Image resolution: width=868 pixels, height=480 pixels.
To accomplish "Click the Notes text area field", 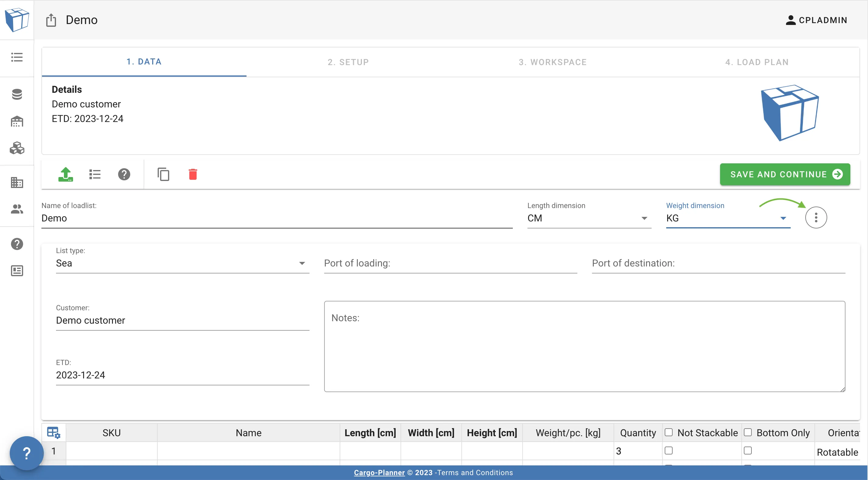I will click(585, 346).
